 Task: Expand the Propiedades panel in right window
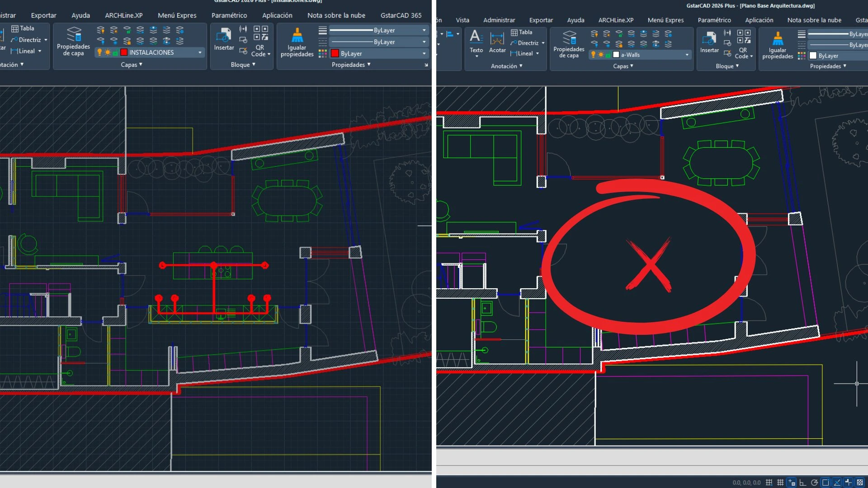click(828, 66)
